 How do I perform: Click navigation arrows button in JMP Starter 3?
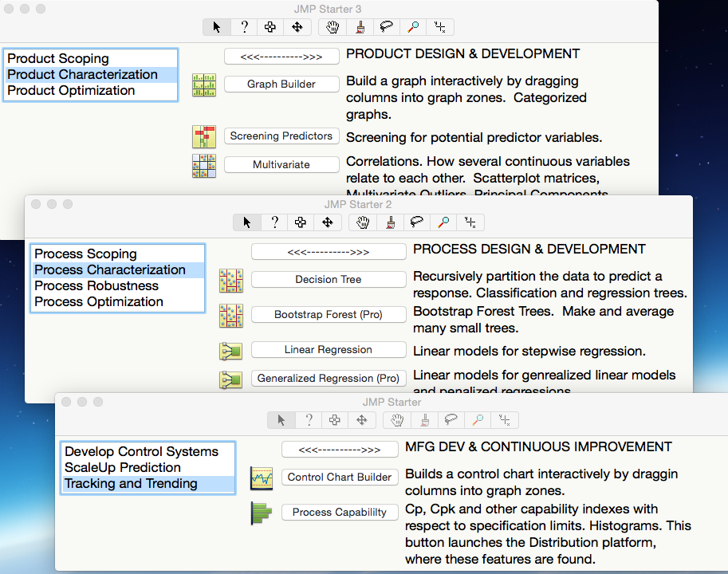[x=281, y=57]
